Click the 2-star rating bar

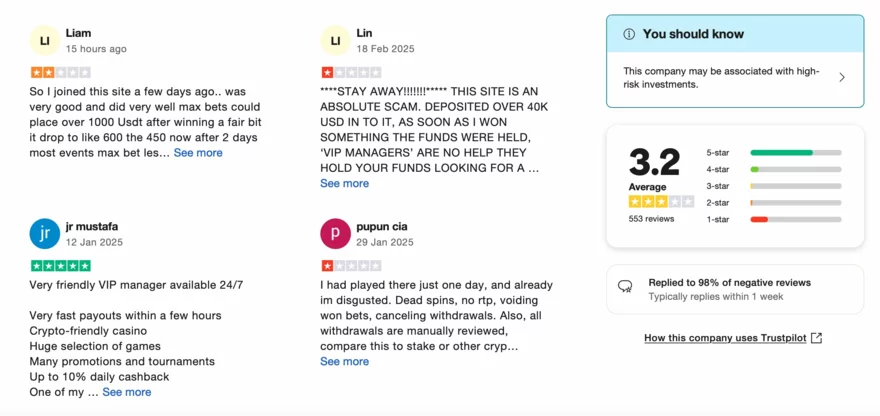point(795,203)
